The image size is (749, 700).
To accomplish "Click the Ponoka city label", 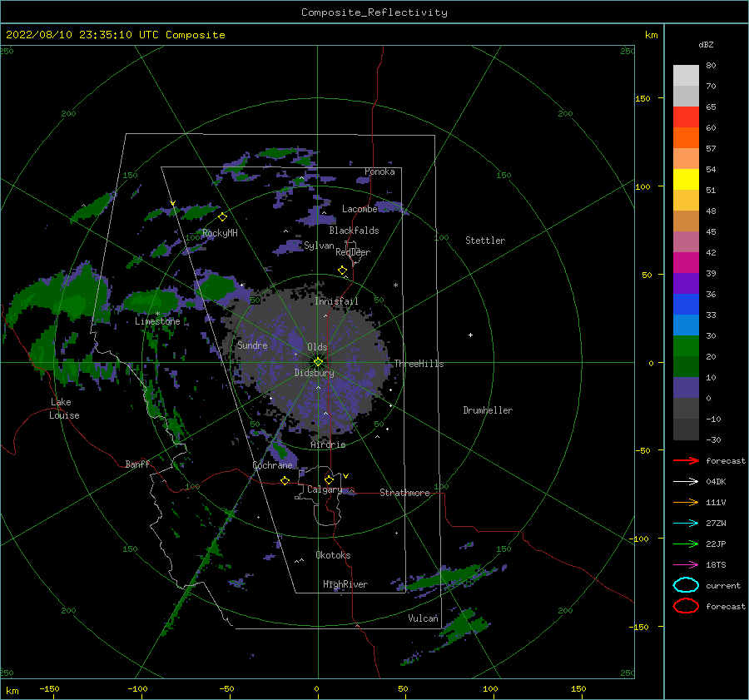I will point(379,171).
